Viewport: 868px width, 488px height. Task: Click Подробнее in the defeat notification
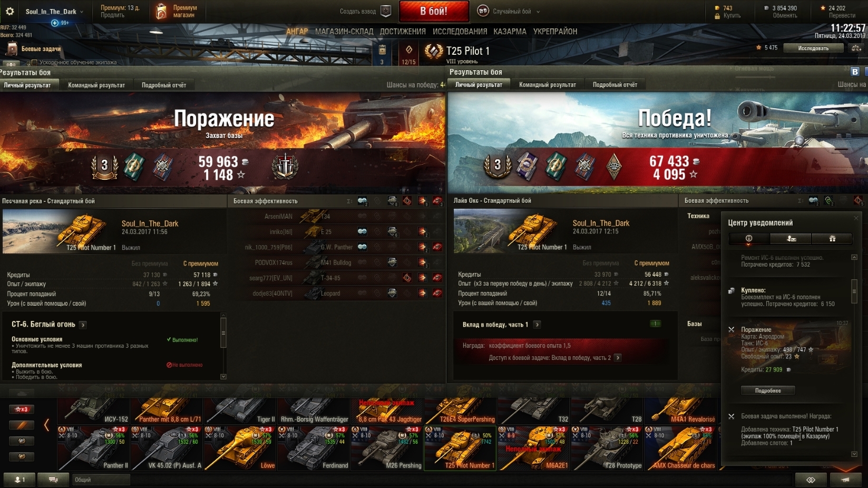click(x=768, y=391)
